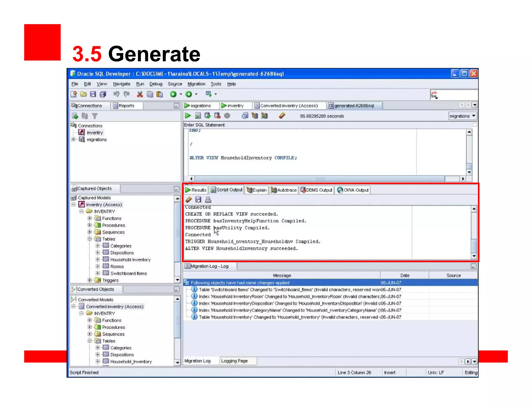This screenshot has width=532, height=411.
Task: Click the SQL History icon
Action: pyautogui.click(x=245, y=116)
